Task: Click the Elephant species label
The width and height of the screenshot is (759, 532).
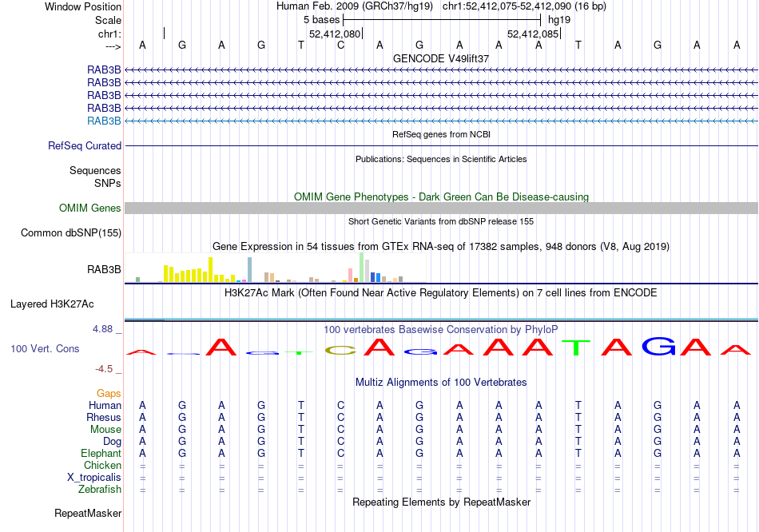Action: pos(101,454)
